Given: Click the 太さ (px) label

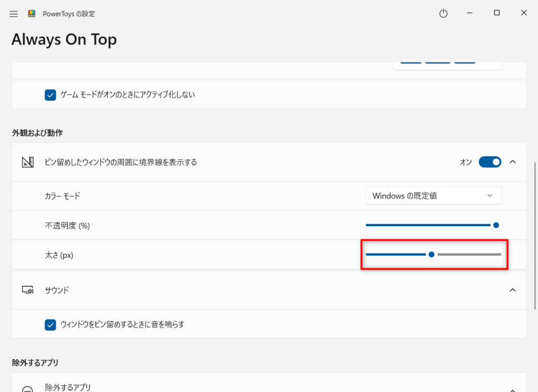Looking at the screenshot, I should pos(59,255).
